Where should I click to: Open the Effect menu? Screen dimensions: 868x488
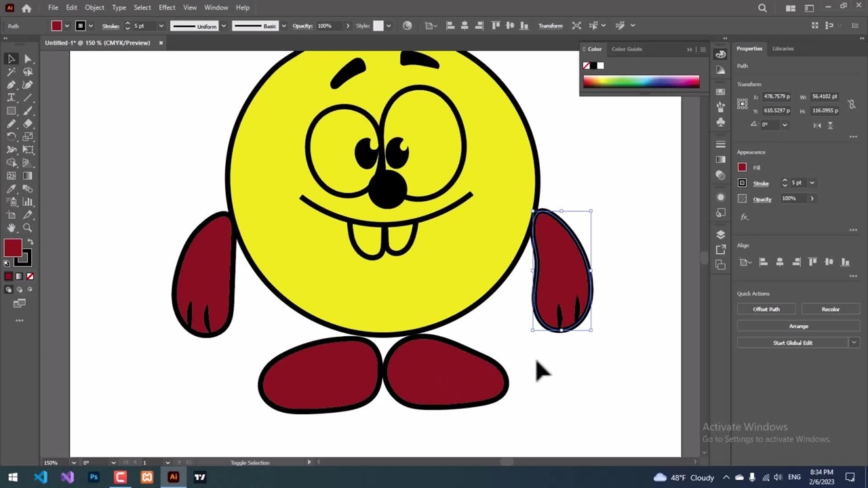[167, 7]
